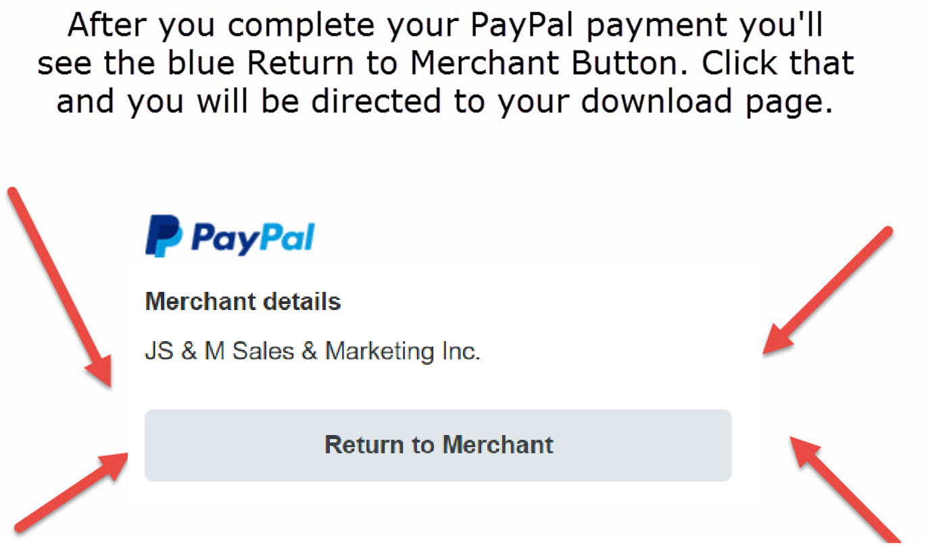Viewport: 926px width, 560px height.
Task: Click the Return to Merchant button
Action: tap(438, 445)
